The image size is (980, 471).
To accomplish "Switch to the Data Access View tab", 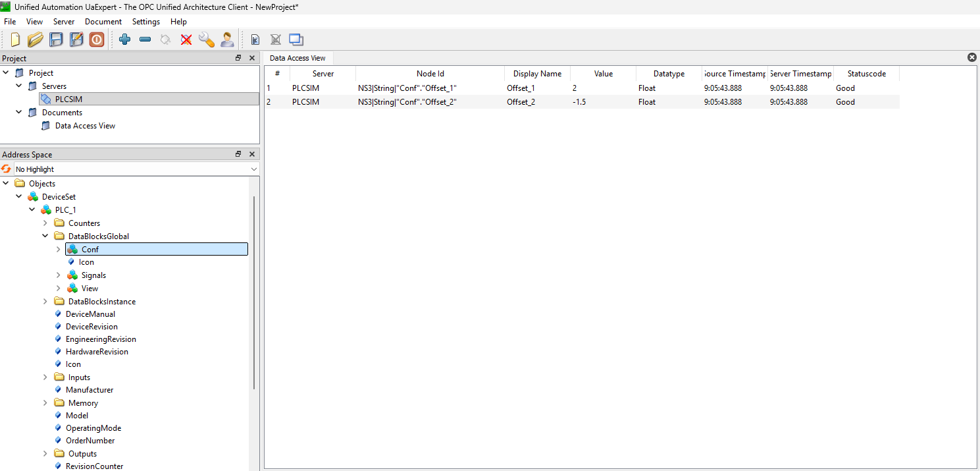I will coord(297,58).
